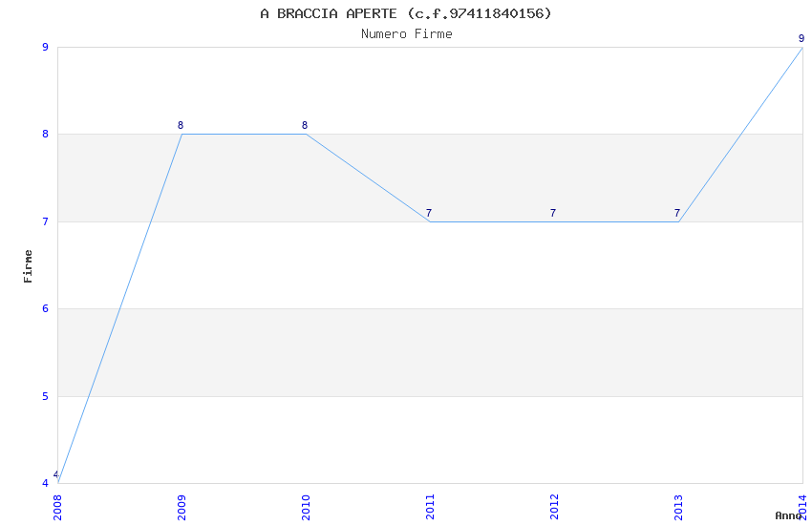Select the 2010 data point labeled 8
The height and width of the screenshot is (525, 812).
[306, 134]
